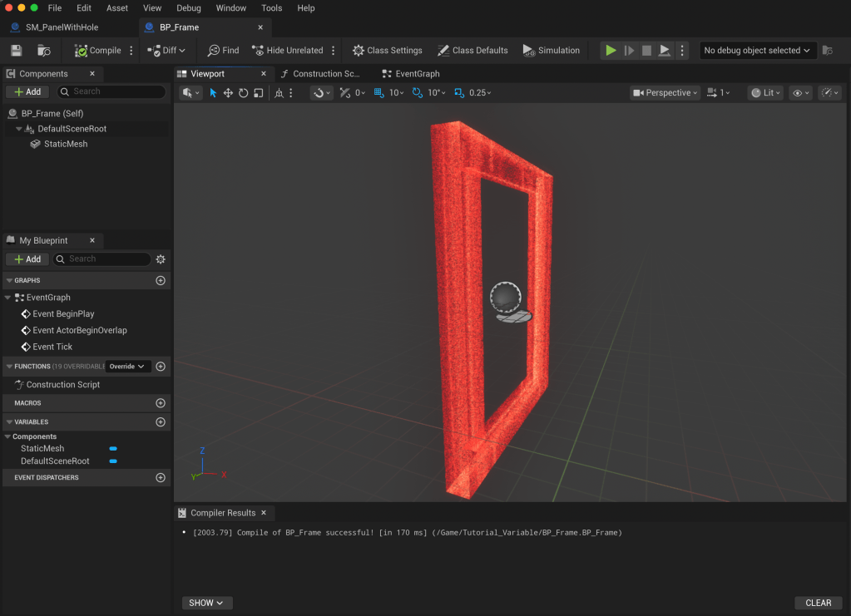Open the Asset menu

point(117,7)
